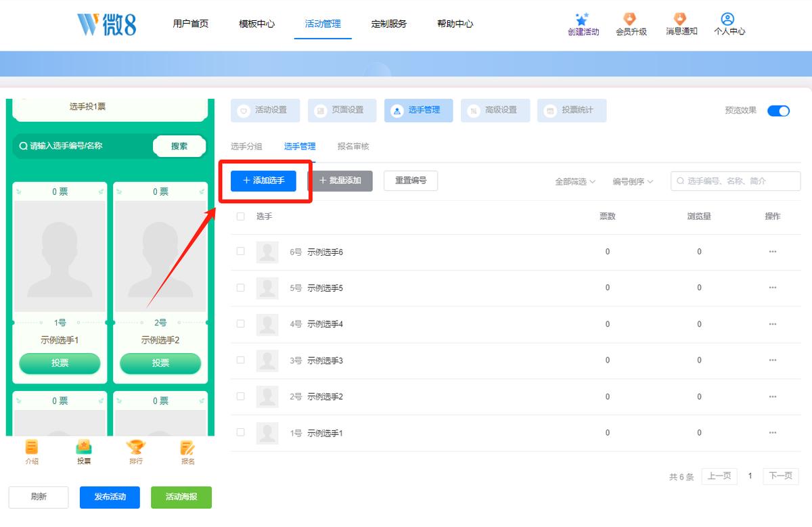Viewport: 812px width, 527px height.
Task: Open photo thumbnail of 示例选手2 in preview
Action: pos(160,256)
